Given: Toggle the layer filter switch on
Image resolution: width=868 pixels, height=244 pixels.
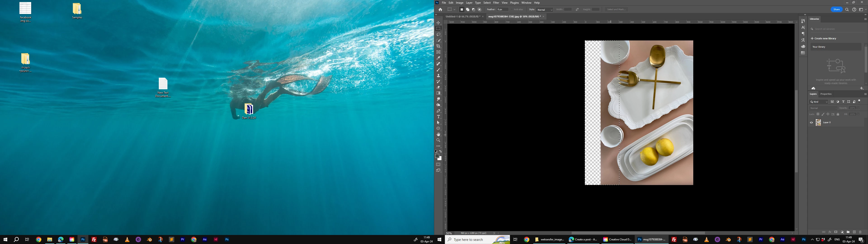Looking at the screenshot, I should 859,101.
